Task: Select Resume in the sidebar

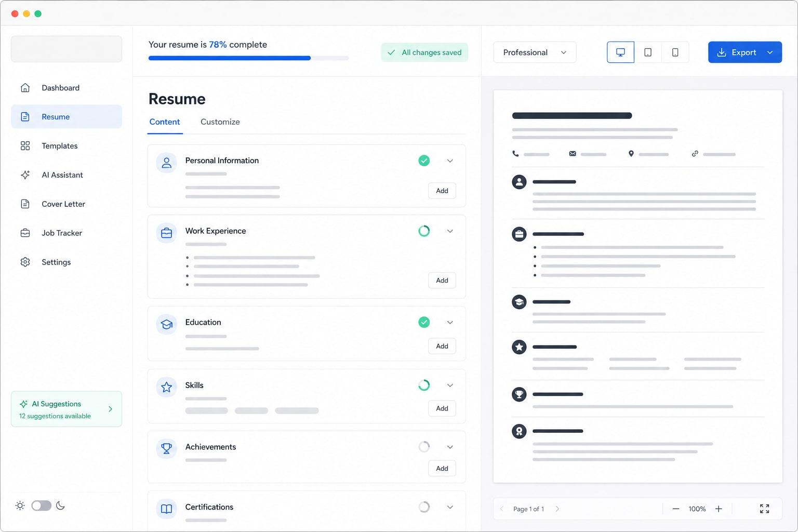Action: click(66, 117)
